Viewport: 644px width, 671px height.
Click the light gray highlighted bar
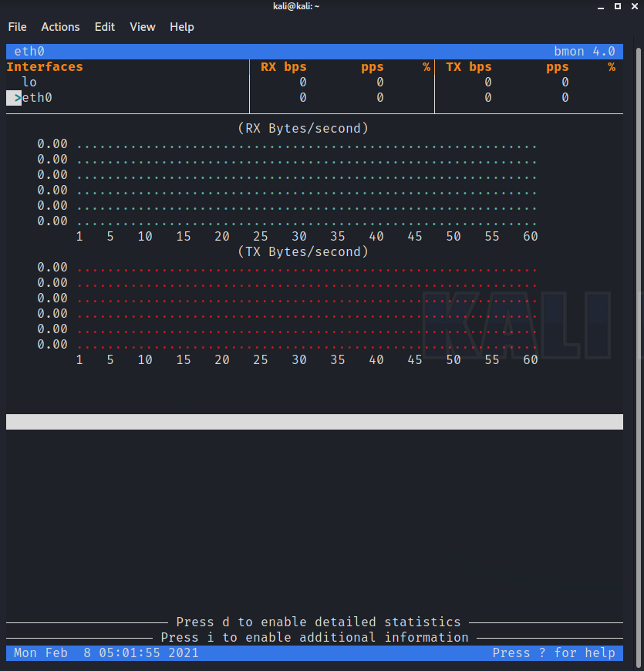point(315,422)
